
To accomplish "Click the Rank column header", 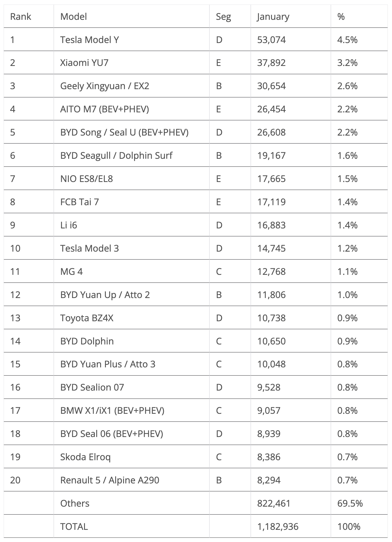I will (x=20, y=17).
